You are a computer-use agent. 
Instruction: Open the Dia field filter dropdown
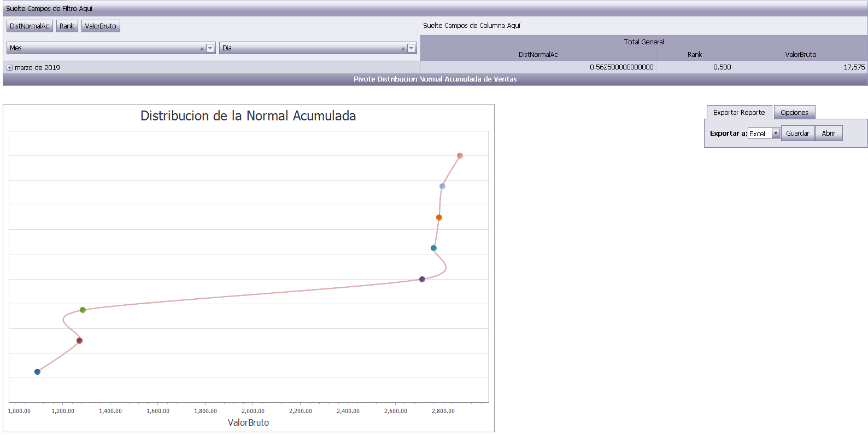click(411, 48)
